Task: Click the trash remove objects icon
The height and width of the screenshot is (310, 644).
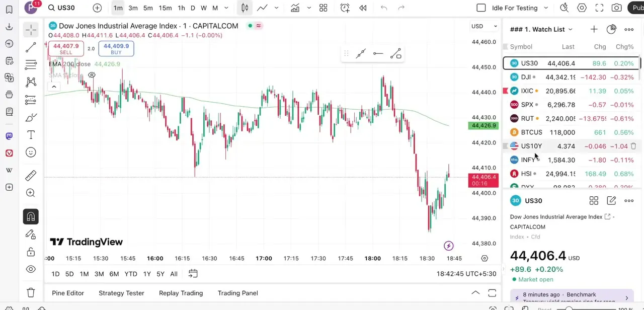Action: (x=31, y=292)
